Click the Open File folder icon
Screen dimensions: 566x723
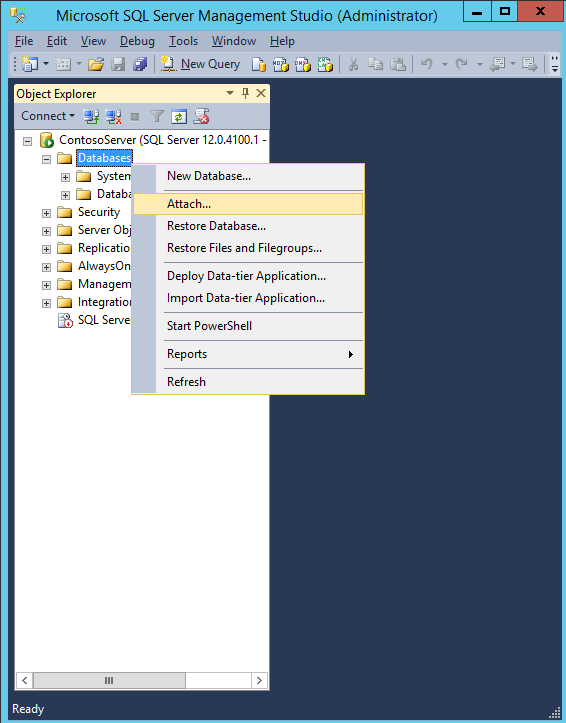pyautogui.click(x=96, y=64)
